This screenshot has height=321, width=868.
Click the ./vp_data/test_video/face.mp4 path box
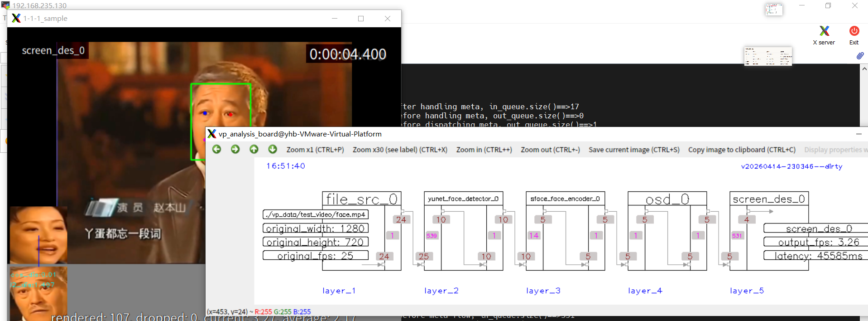pos(316,214)
